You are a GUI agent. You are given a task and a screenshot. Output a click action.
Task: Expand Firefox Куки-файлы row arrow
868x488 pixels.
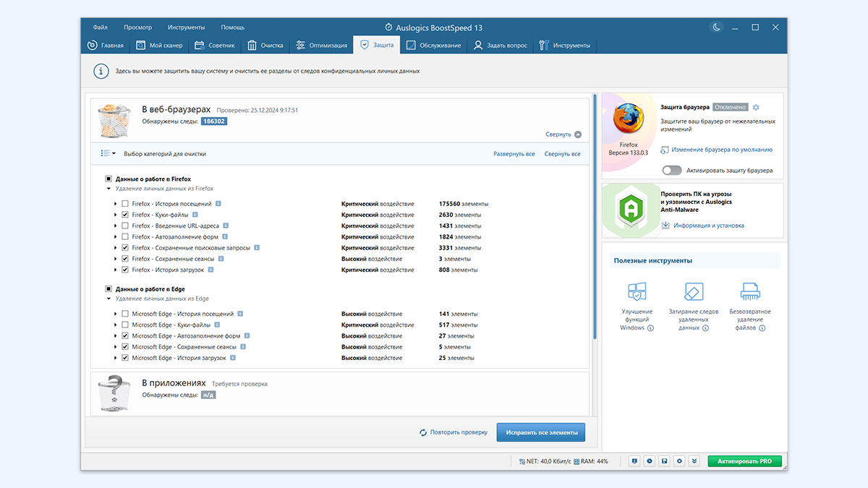(116, 215)
